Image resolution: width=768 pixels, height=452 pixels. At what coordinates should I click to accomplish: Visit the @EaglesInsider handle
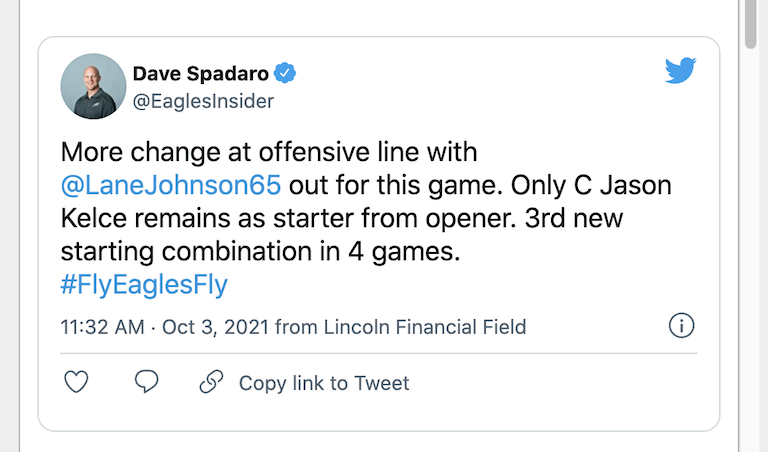pos(203,101)
